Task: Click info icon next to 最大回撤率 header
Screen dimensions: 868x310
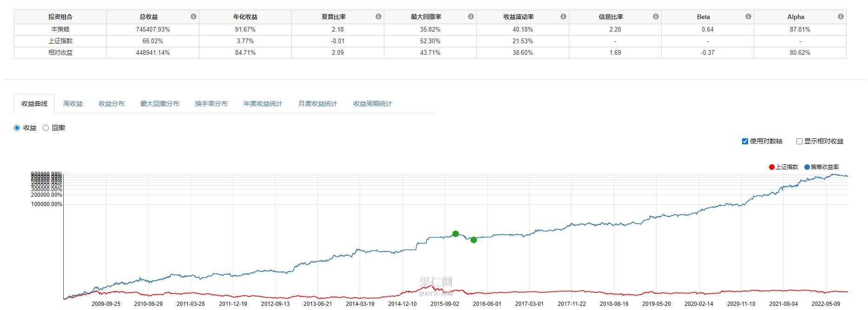Action: pyautogui.click(x=471, y=17)
